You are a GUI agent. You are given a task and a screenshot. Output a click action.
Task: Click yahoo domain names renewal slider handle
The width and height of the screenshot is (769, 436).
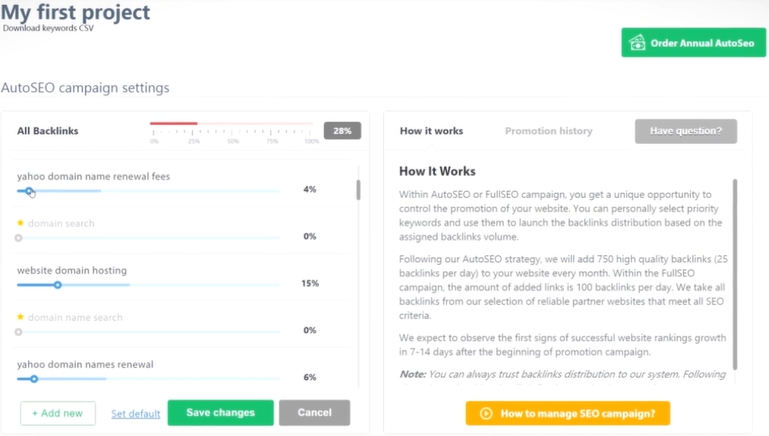point(34,379)
